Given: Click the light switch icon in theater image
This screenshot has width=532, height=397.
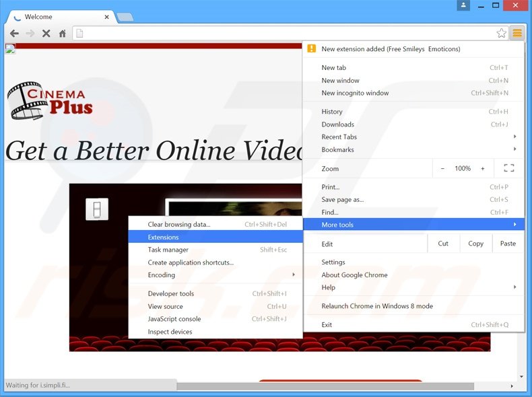Looking at the screenshot, I should click(x=97, y=209).
